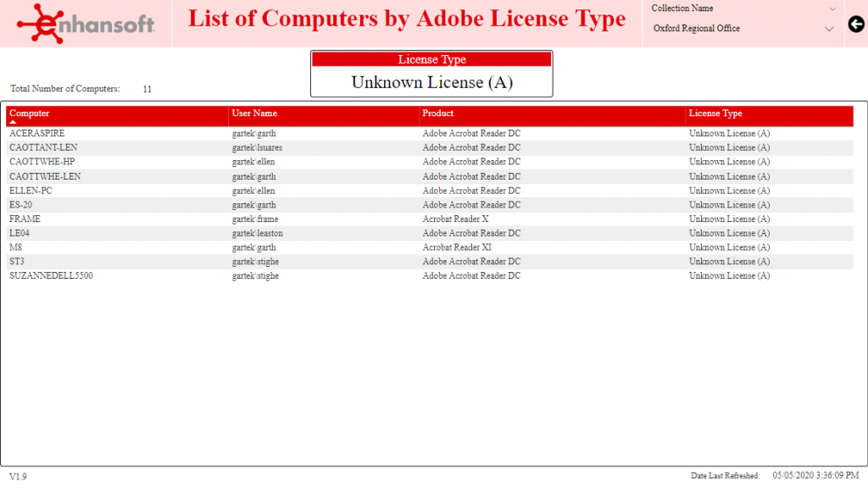868x488 pixels.
Task: Click the Acrobat Reader X product cell
Action: (x=455, y=219)
